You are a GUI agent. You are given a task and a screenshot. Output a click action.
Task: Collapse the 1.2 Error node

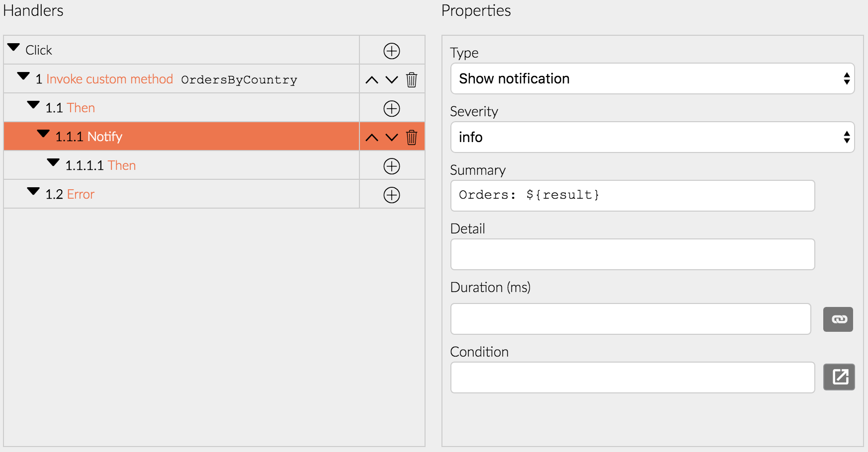[x=33, y=192]
